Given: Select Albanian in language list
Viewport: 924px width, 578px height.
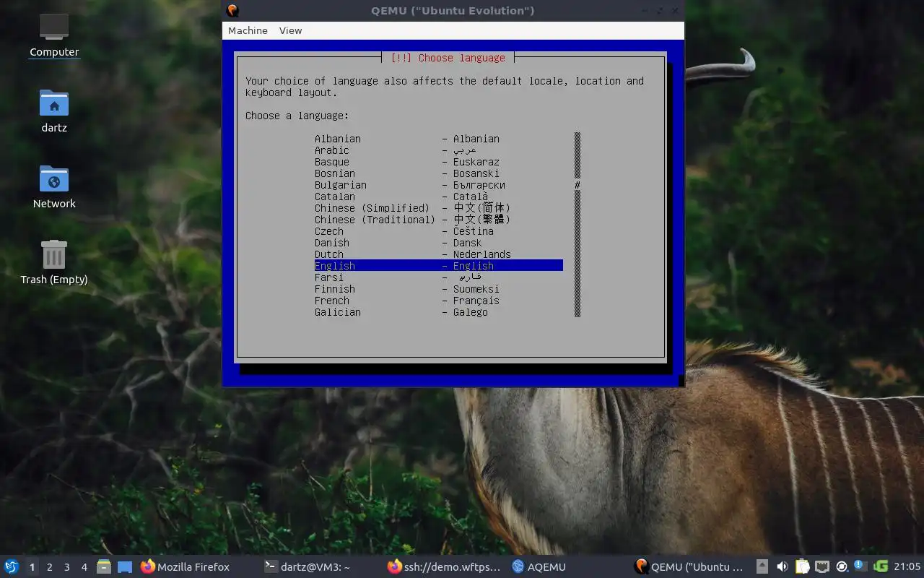Looking at the screenshot, I should coord(439,139).
